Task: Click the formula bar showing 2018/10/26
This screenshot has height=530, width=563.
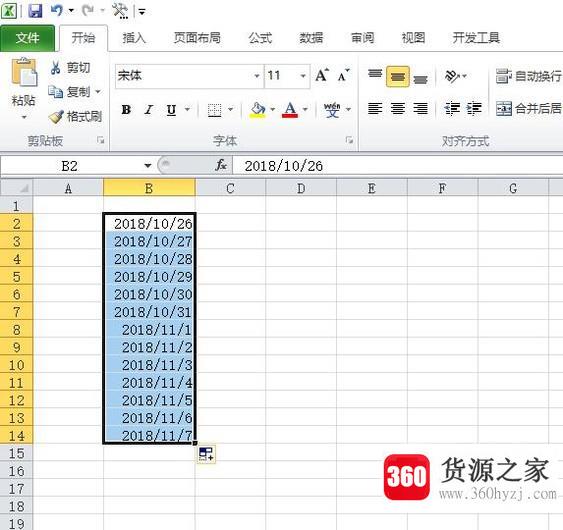Action: [x=398, y=166]
